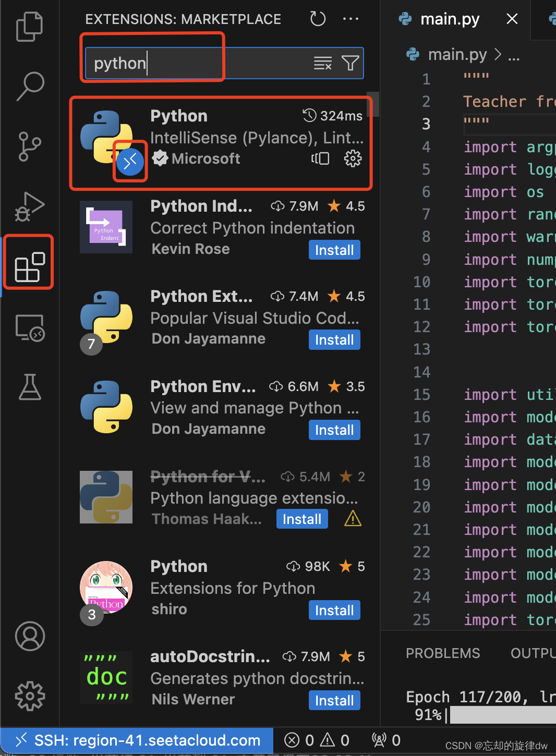Open Views and More Actions menu
The width and height of the screenshot is (556, 756).
350,19
